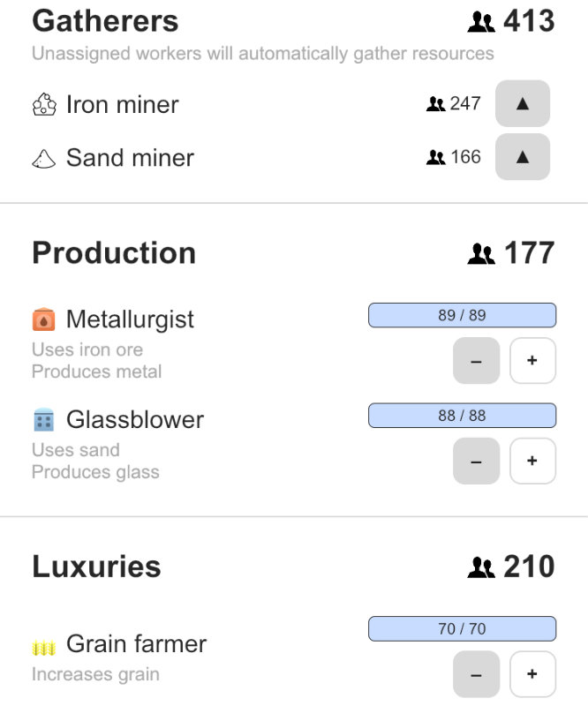The image size is (588, 706).
Task: Click the Sand miner pile icon
Action: 44,159
